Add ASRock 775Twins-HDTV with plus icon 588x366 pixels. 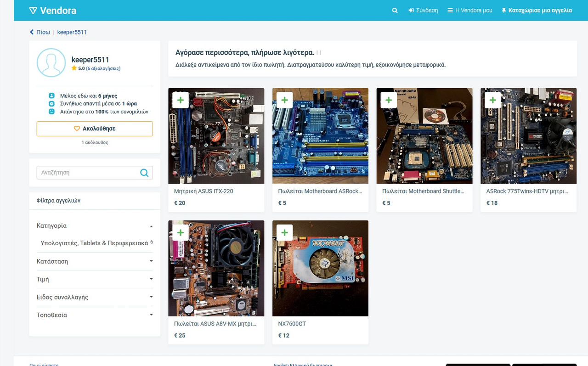click(493, 100)
